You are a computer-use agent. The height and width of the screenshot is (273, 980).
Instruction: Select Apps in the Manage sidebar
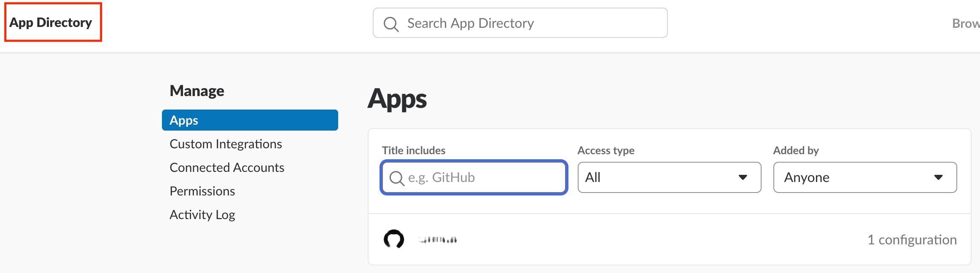tap(250, 120)
